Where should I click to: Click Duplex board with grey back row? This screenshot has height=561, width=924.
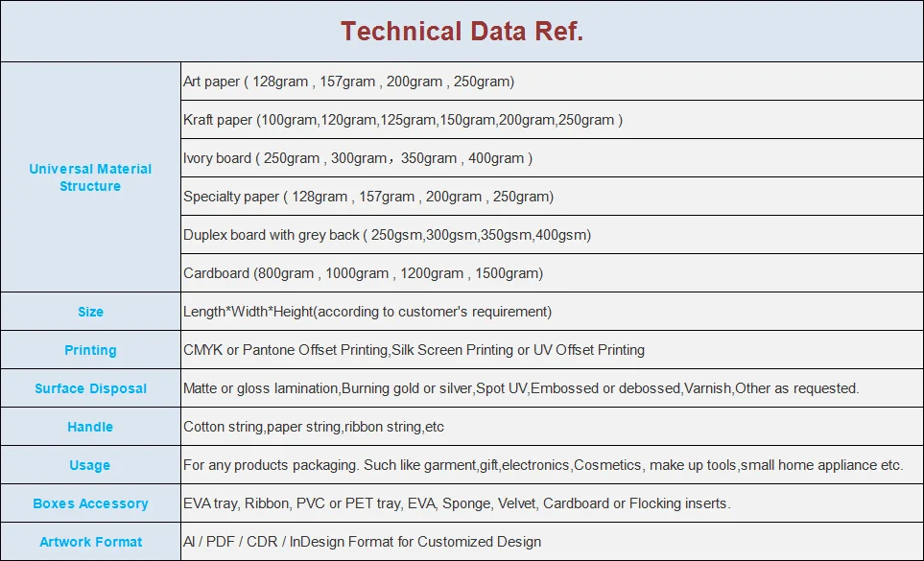click(x=552, y=235)
